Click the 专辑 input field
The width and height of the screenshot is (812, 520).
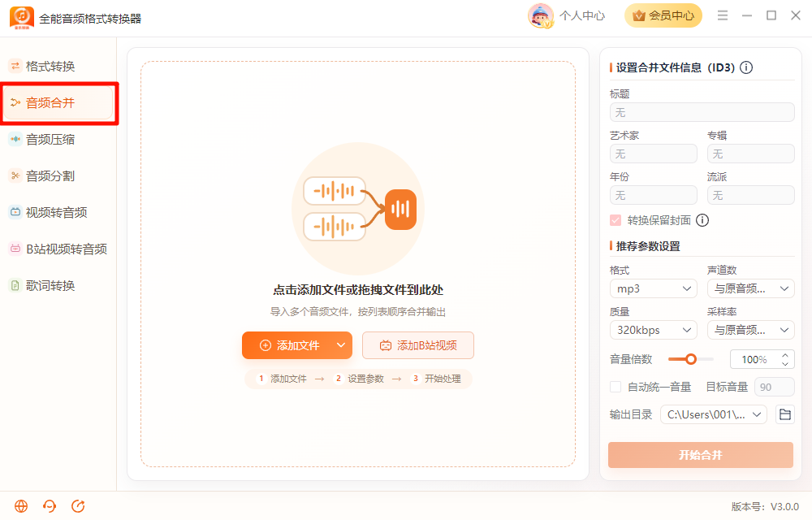(750, 154)
